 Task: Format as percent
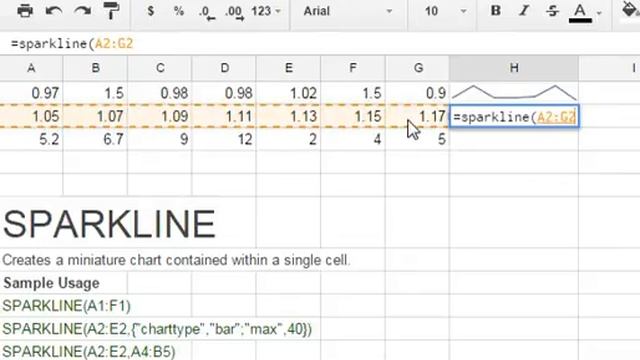pos(179,11)
